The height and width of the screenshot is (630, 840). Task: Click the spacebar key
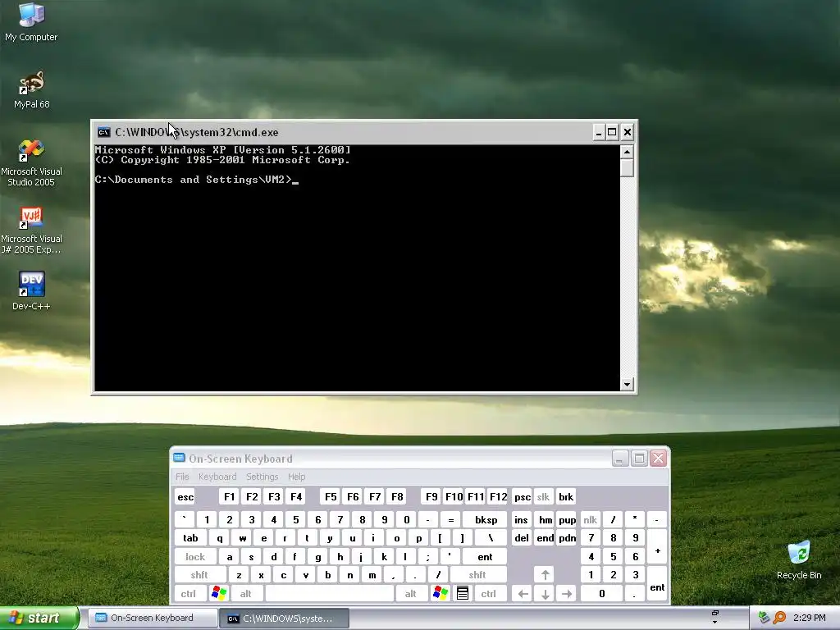(330, 594)
